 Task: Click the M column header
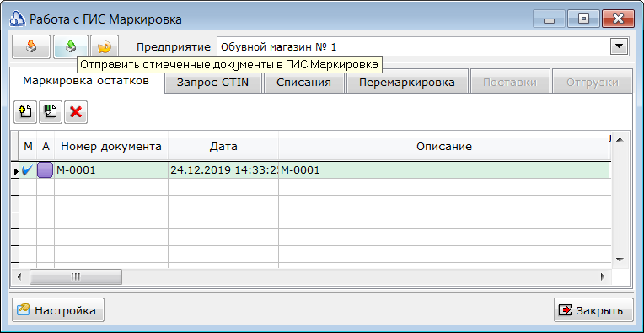28,146
